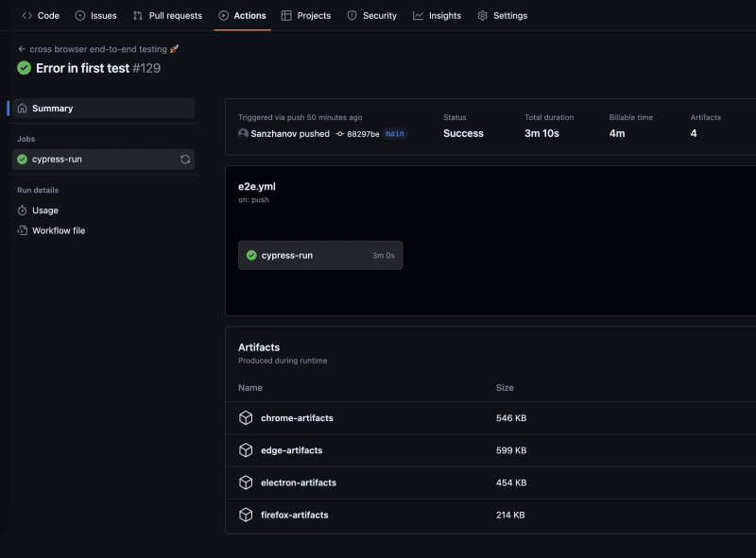Click the Usage stopwatch icon
Viewport: 756px width, 558px height.
click(x=22, y=211)
